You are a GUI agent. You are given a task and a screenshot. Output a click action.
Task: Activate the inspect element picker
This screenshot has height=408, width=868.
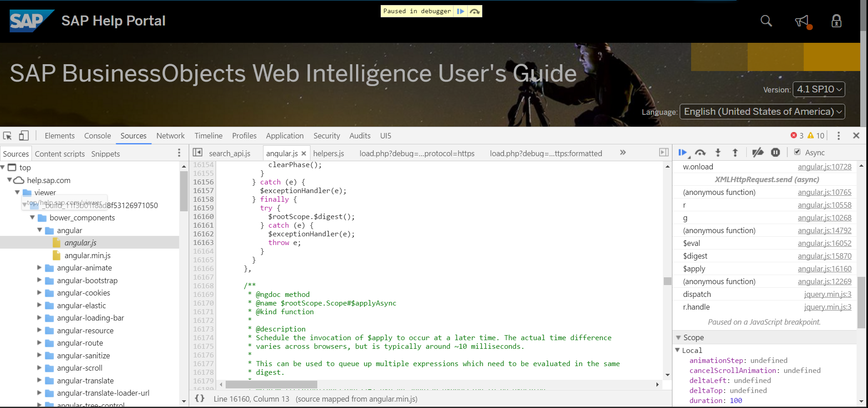pyautogui.click(x=7, y=136)
